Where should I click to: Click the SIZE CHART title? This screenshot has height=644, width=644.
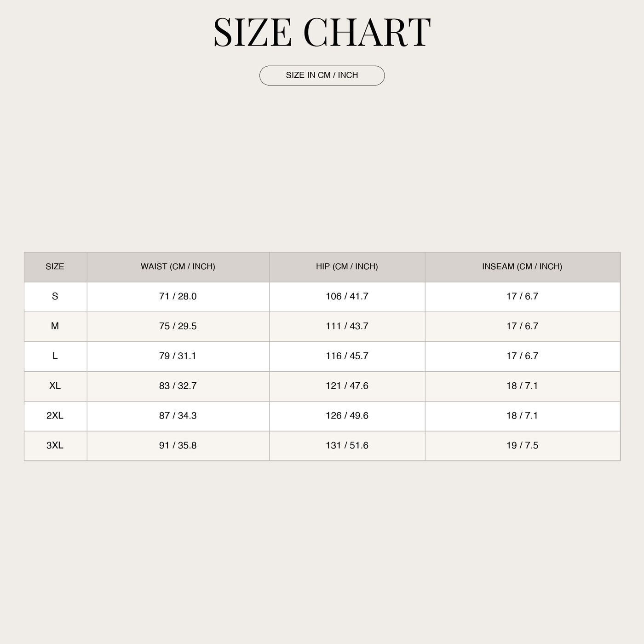coord(322,32)
